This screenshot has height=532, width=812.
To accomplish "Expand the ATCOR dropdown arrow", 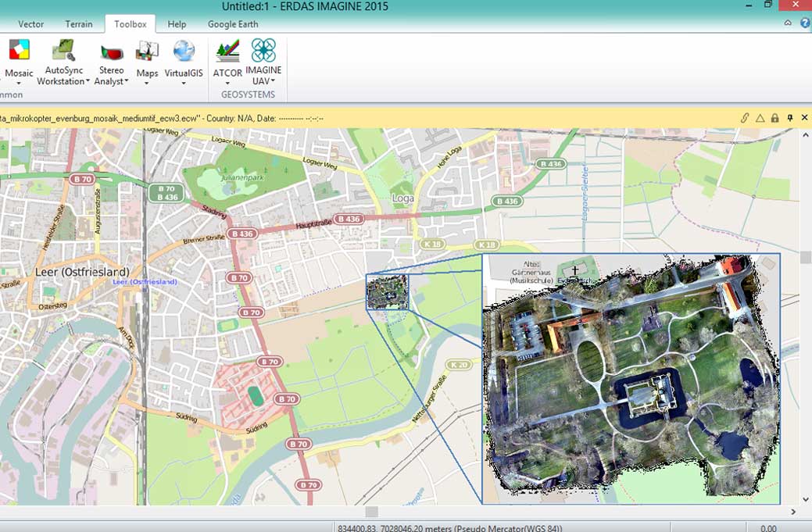I will tap(227, 84).
